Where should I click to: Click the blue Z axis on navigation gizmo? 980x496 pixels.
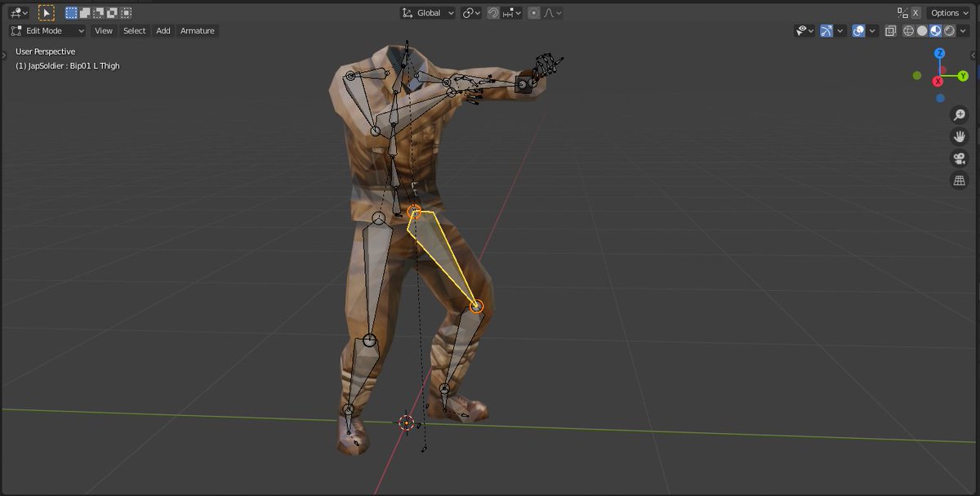click(940, 53)
